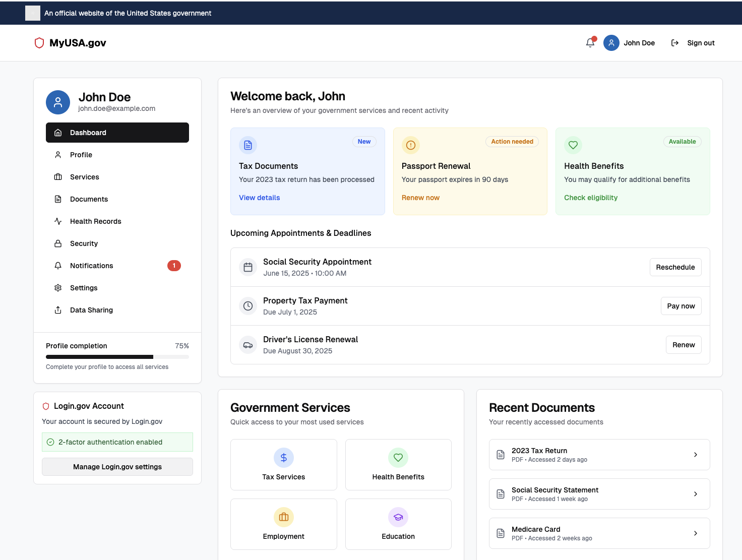Click 'PDF • Accessed 2 days ago' text

coord(549,460)
